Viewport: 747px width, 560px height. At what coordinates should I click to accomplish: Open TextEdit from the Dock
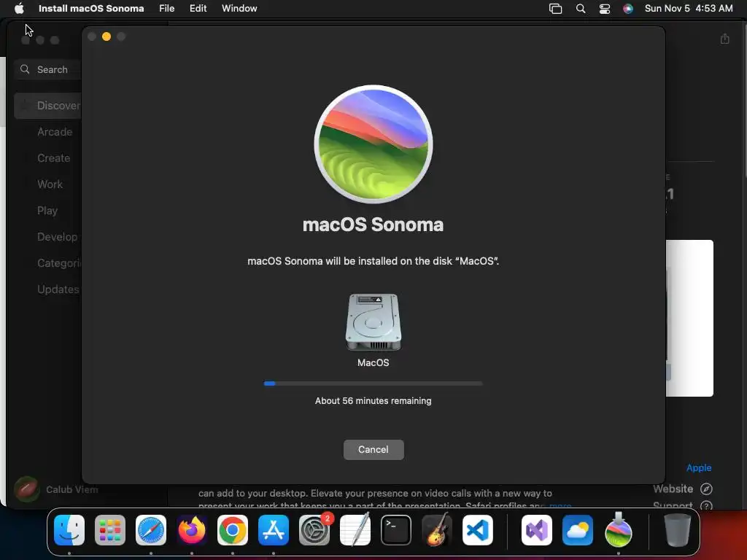point(355,529)
